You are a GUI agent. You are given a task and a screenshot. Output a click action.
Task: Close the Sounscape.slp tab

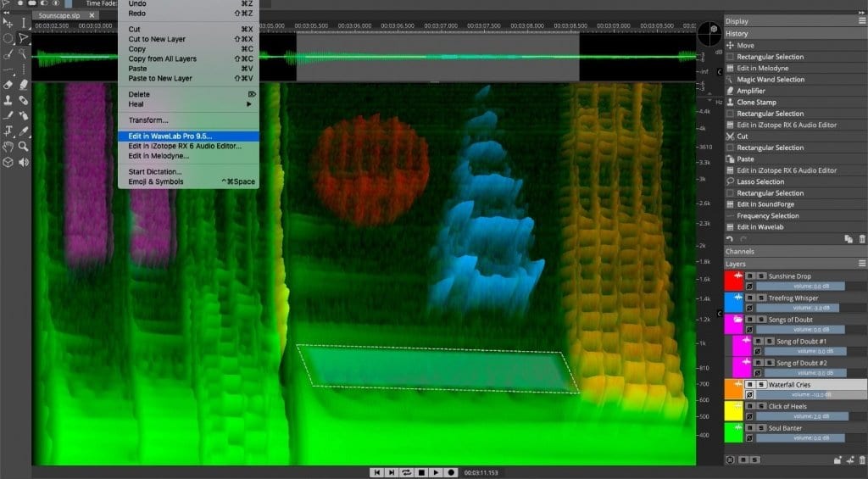click(92, 15)
